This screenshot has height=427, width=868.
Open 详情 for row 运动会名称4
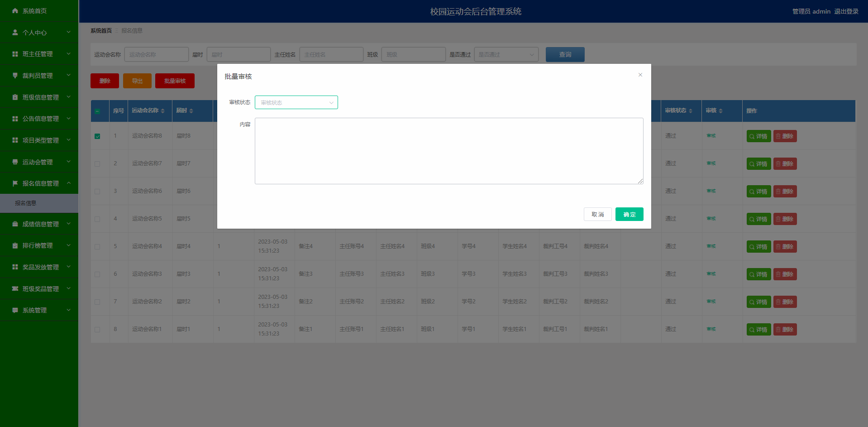(x=758, y=247)
